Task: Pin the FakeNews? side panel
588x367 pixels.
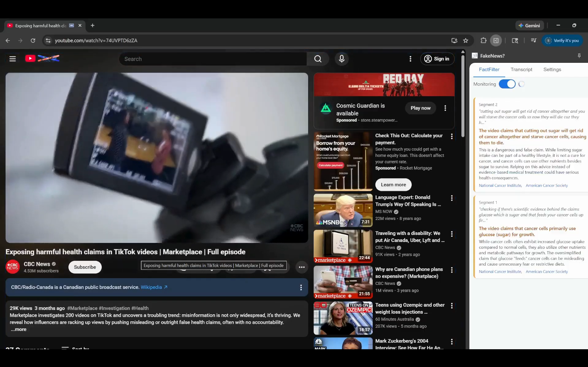Action: tap(579, 56)
